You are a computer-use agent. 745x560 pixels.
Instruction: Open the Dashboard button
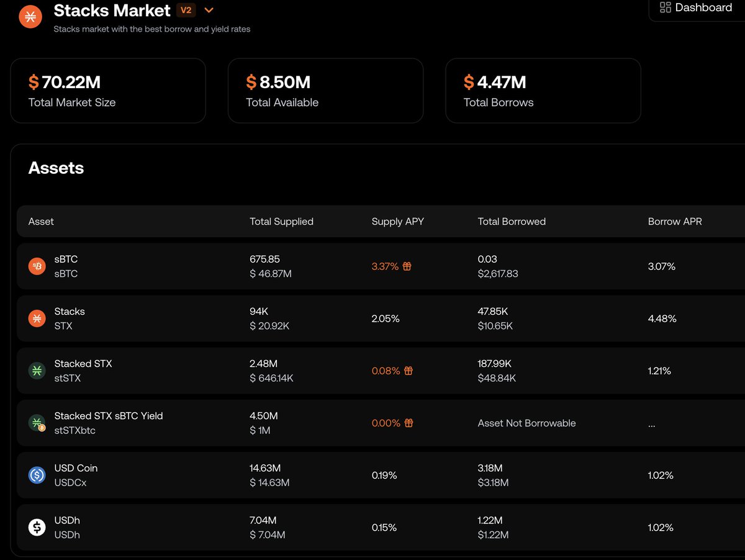(696, 7)
